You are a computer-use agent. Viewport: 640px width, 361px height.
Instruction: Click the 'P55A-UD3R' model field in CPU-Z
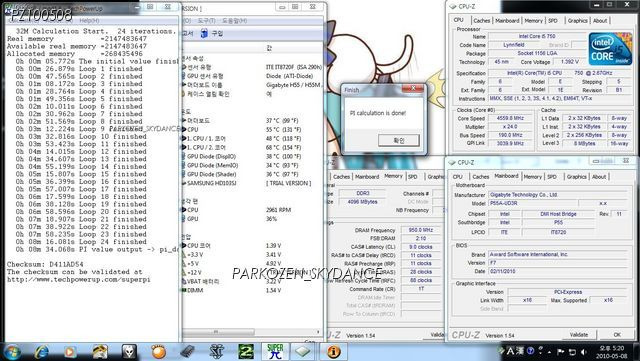533,203
